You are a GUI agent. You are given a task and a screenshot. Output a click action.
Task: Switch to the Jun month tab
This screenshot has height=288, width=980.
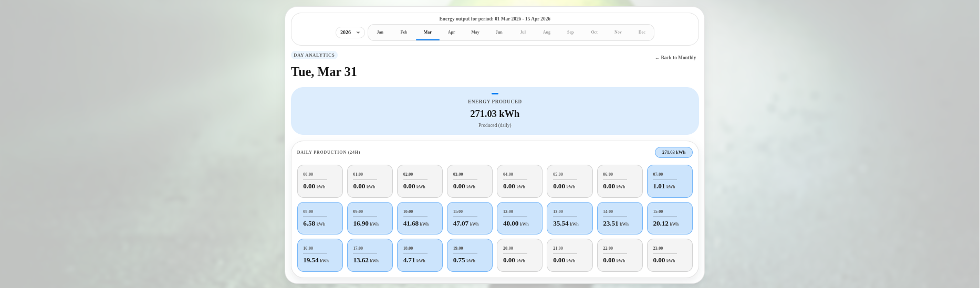(499, 33)
